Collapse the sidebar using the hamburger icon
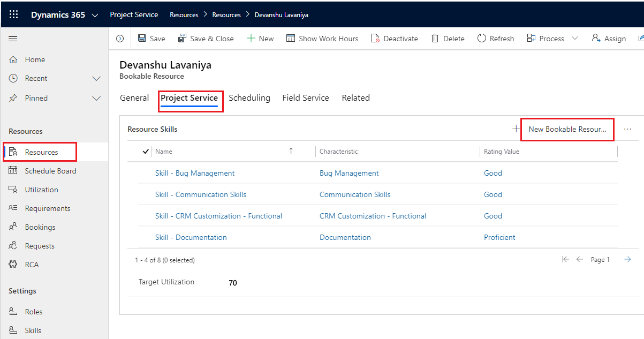Screen dimensions: 644x339 [13, 39]
